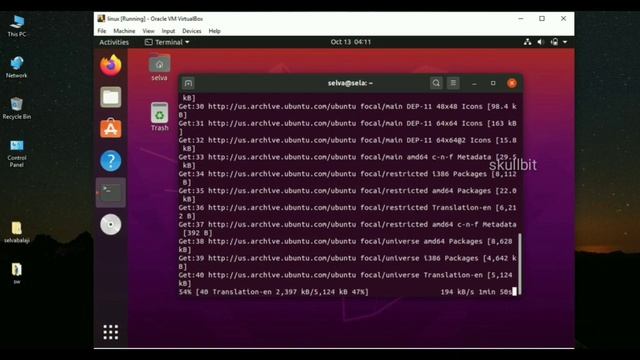Open the clock showing Oct 13 04:11
Screen dimensions: 640x360
351,42
